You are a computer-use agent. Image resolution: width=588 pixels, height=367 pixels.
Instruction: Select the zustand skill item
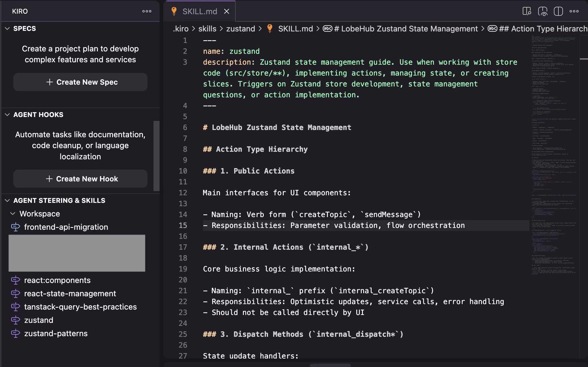[39, 320]
